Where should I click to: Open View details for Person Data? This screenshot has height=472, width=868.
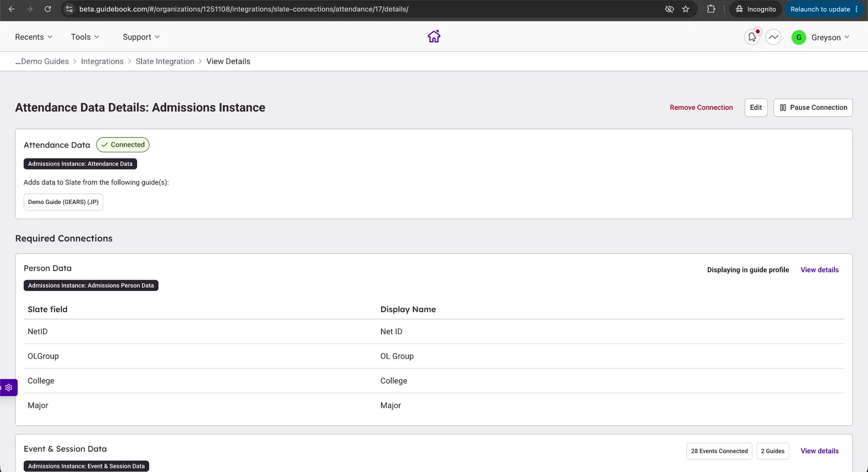819,270
